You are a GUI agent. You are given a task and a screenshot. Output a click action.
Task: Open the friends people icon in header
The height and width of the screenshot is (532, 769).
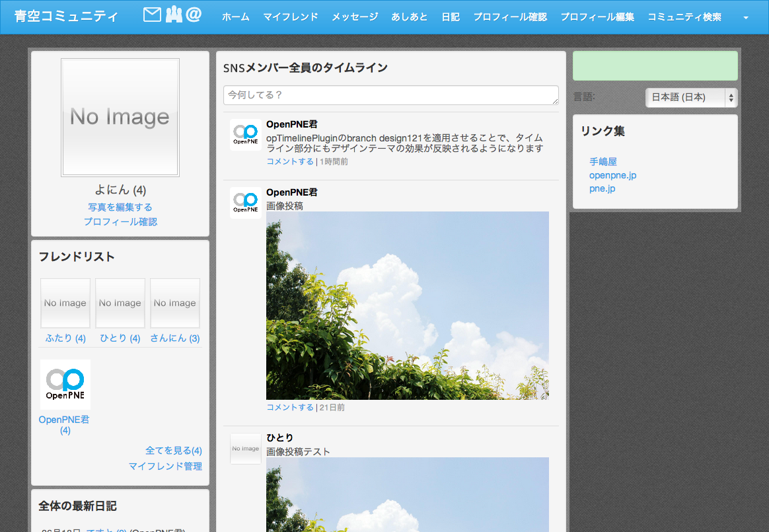coord(173,15)
